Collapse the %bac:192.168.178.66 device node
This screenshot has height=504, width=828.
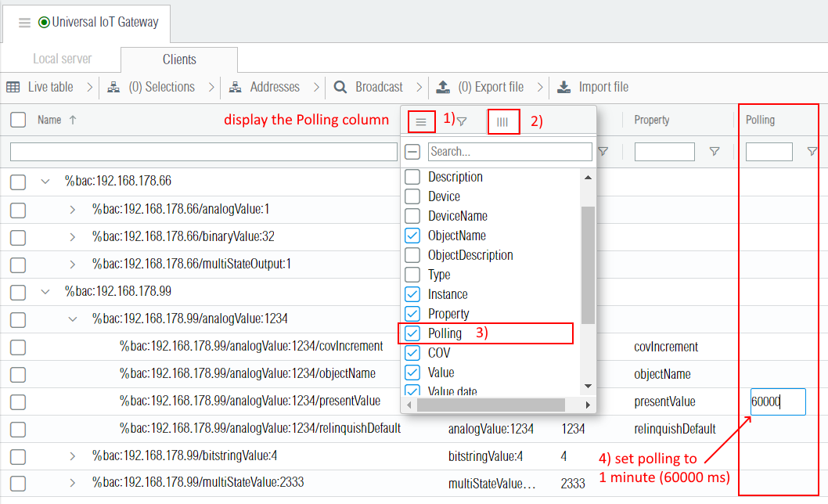pyautogui.click(x=45, y=182)
